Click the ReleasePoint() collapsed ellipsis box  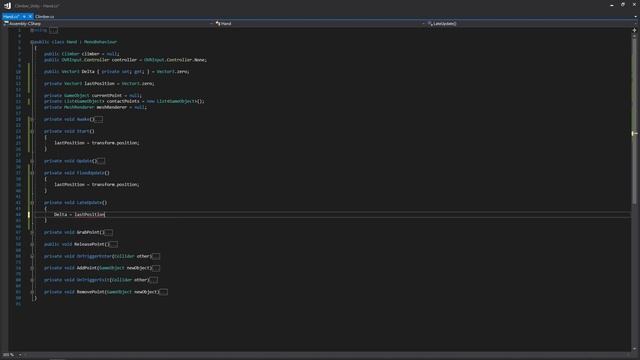[114, 244]
